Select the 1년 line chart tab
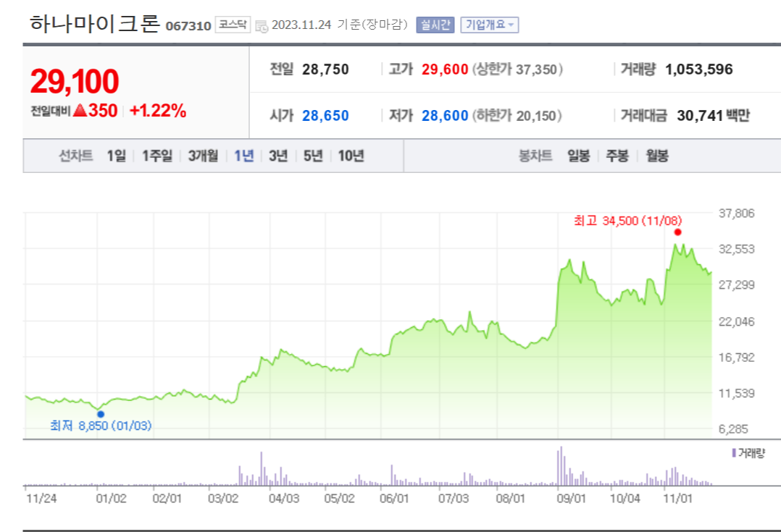This screenshot has height=532, width=781. coord(244,156)
